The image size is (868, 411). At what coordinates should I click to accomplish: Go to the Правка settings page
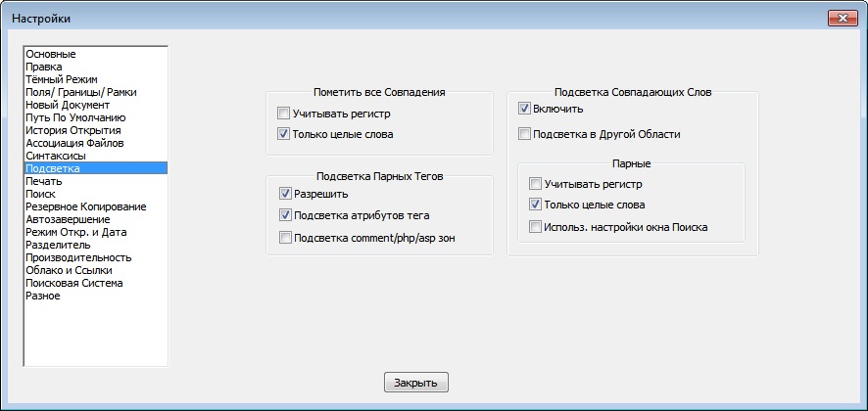44,67
